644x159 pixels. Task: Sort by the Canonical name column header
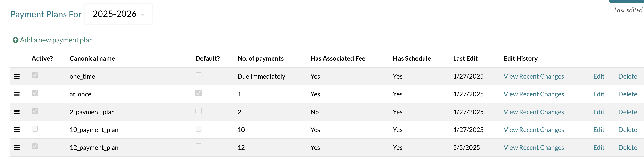(92, 58)
